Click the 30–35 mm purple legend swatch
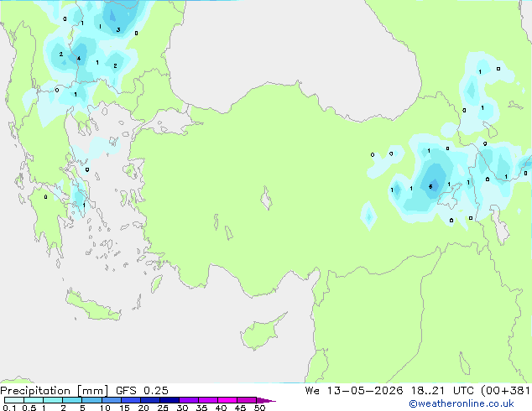532x411 pixels. pyautogui.click(x=189, y=400)
